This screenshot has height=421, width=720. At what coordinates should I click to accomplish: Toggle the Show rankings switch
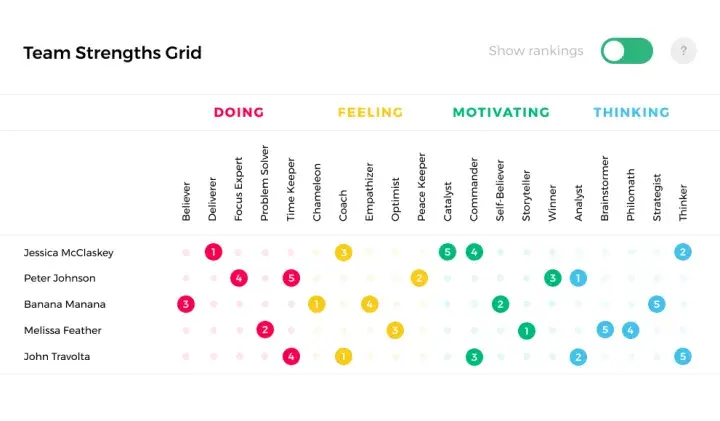point(627,51)
